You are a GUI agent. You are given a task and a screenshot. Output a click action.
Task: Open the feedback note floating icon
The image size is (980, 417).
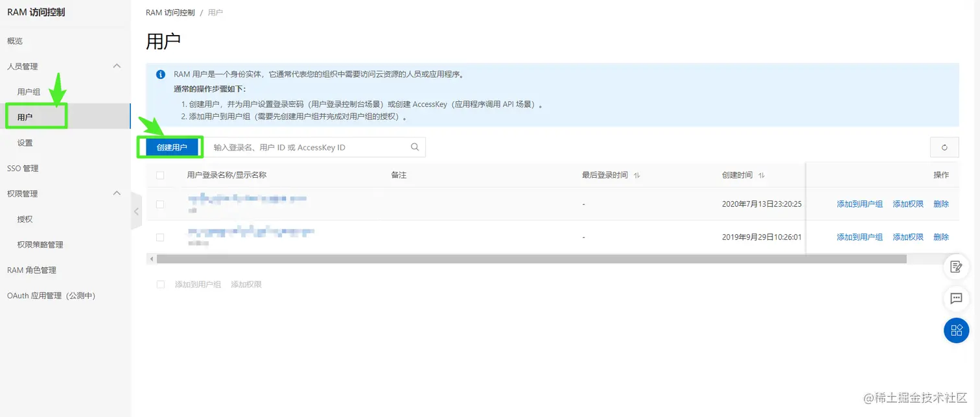click(x=956, y=267)
